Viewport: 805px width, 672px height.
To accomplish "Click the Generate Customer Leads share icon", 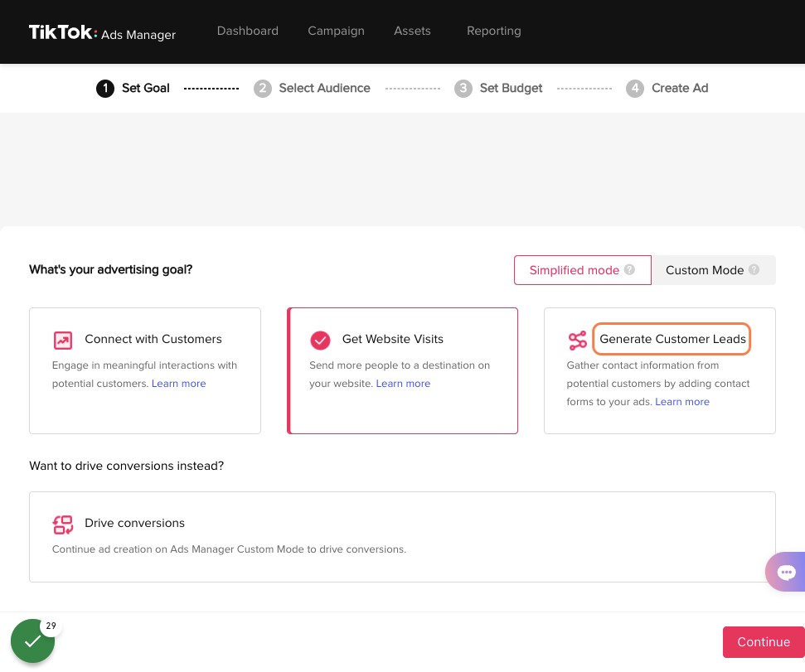I will tap(578, 340).
